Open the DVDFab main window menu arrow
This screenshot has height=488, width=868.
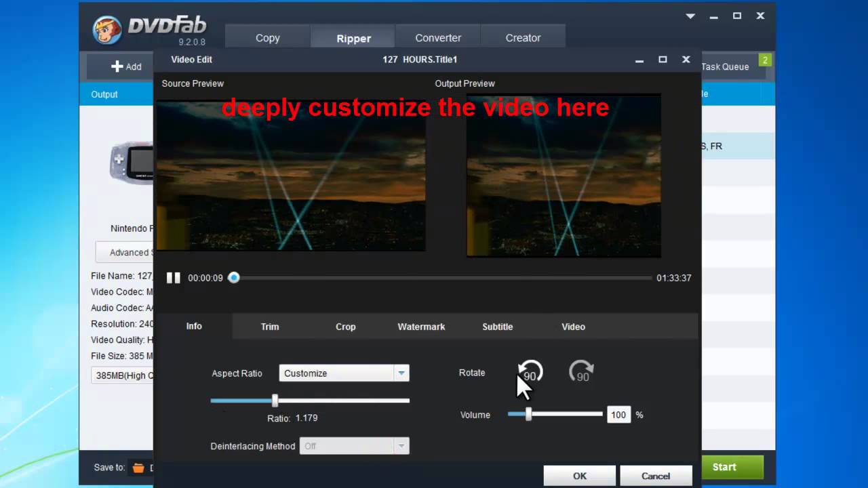[690, 16]
